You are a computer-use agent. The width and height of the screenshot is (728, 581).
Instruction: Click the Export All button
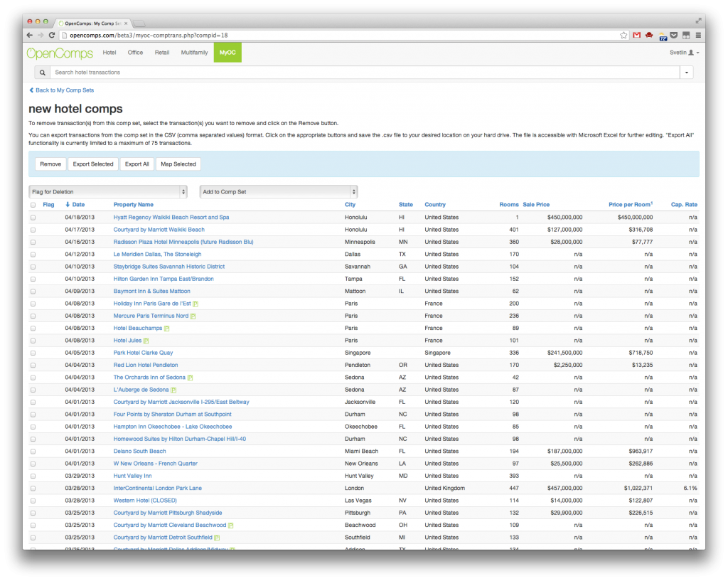click(136, 164)
